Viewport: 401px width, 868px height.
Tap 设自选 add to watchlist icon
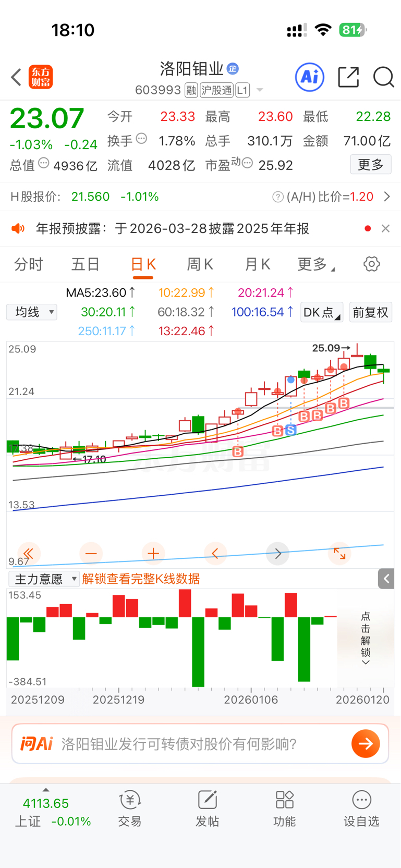click(x=361, y=809)
